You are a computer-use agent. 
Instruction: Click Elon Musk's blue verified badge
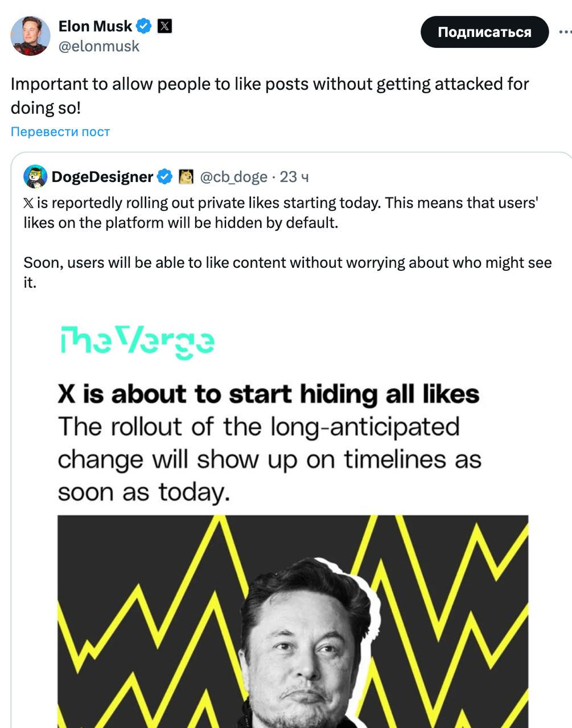(144, 26)
